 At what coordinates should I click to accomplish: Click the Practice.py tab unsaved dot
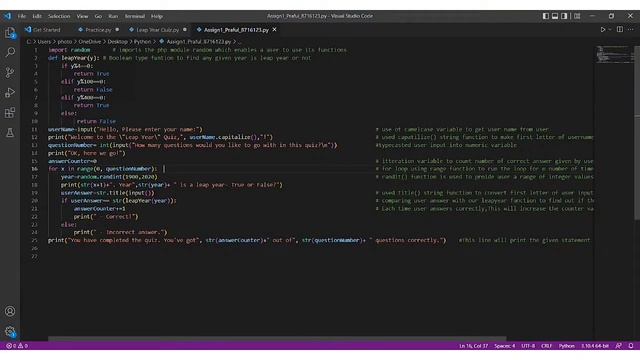tap(117, 30)
